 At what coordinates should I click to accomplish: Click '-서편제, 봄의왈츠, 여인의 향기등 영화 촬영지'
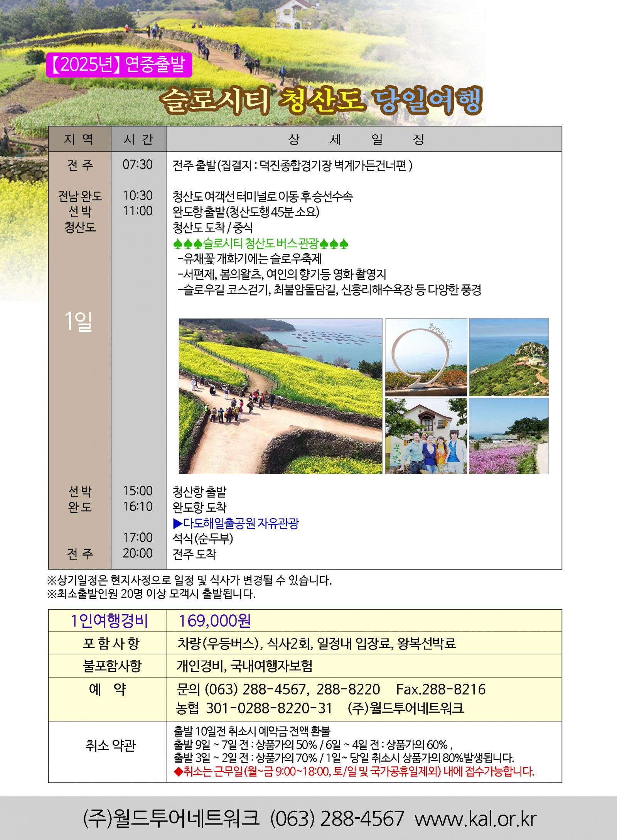click(282, 274)
